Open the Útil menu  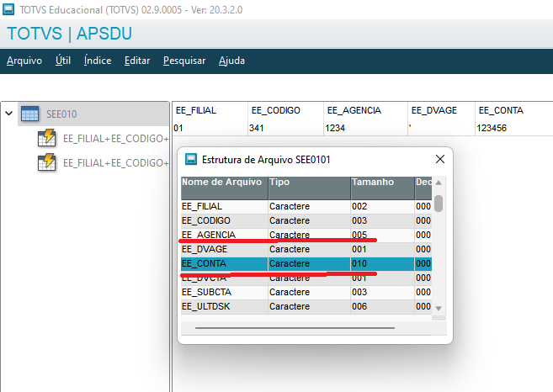[x=63, y=61]
